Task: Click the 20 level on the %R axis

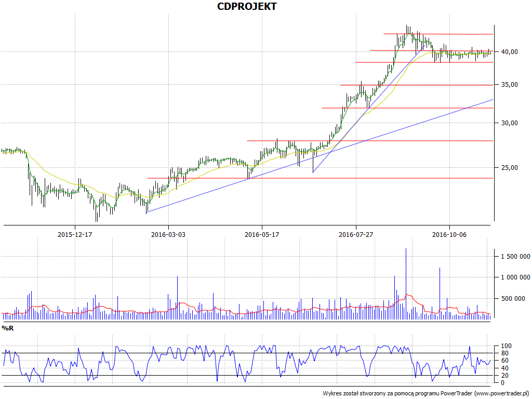Action: [x=505, y=375]
